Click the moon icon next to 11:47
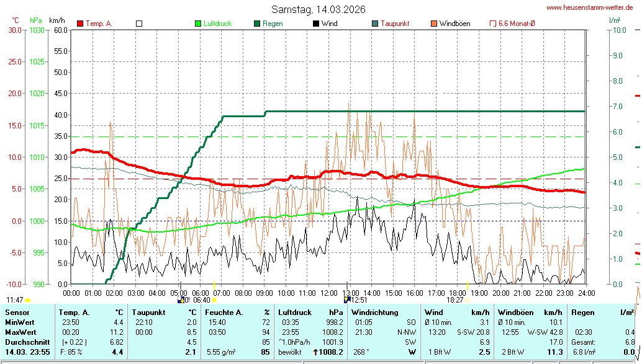The height and width of the screenshot is (364, 642). [28, 300]
